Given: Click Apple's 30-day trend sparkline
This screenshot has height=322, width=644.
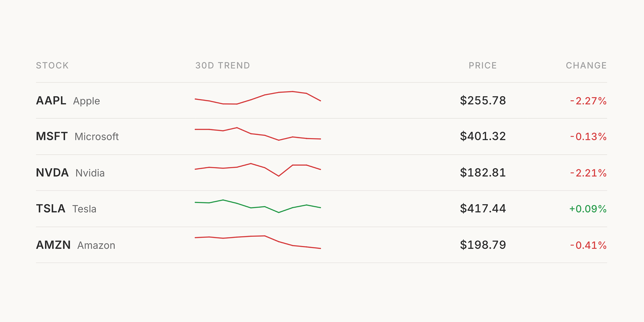Looking at the screenshot, I should click(x=258, y=98).
